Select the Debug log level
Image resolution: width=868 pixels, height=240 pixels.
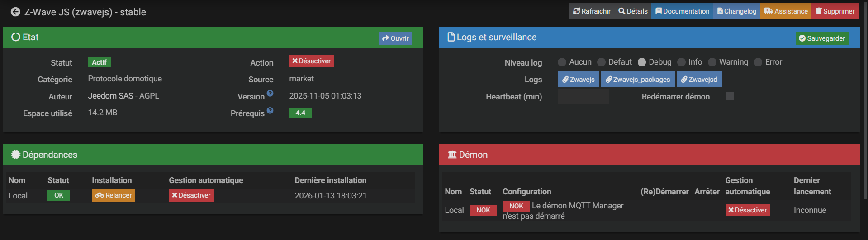click(642, 62)
